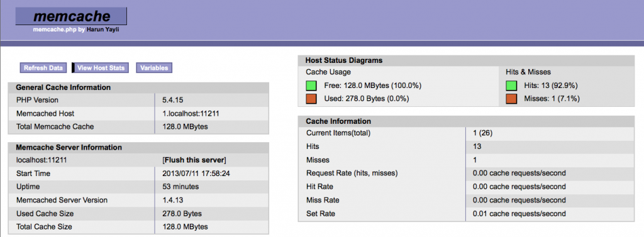
Task: Click the Set Rate value 0.01 requests/second
Action: click(x=519, y=214)
